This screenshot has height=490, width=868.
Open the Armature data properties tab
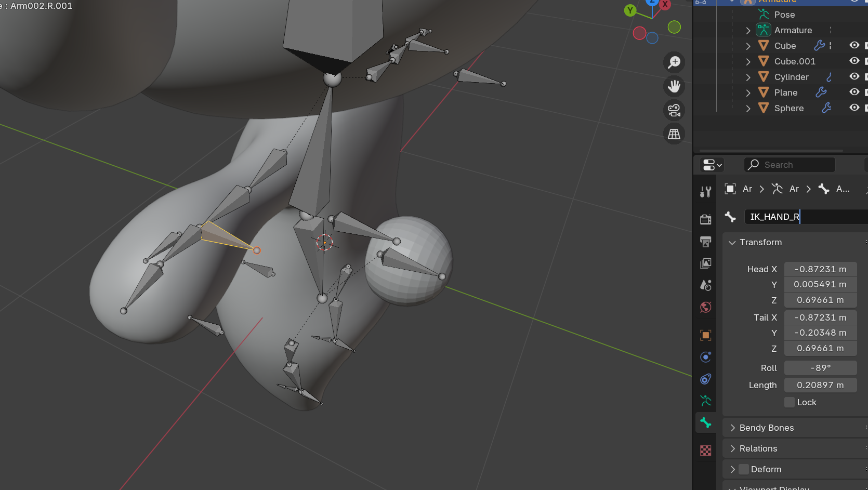(705, 401)
